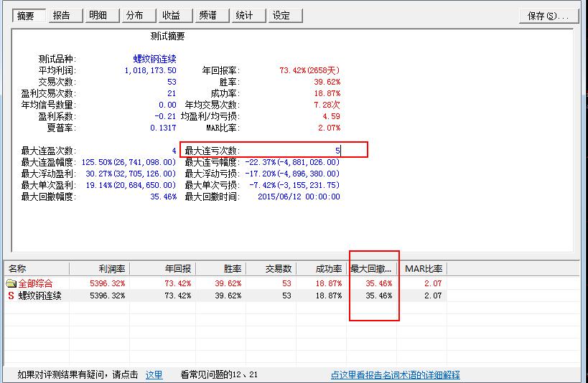Click the 最大浮动亏损 value -17.20%(-4,896,380.00)
The image size is (588, 383).
pyautogui.click(x=292, y=174)
